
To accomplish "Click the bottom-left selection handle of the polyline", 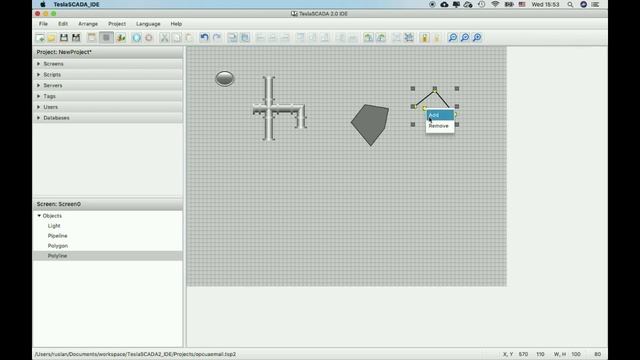I will (x=413, y=124).
